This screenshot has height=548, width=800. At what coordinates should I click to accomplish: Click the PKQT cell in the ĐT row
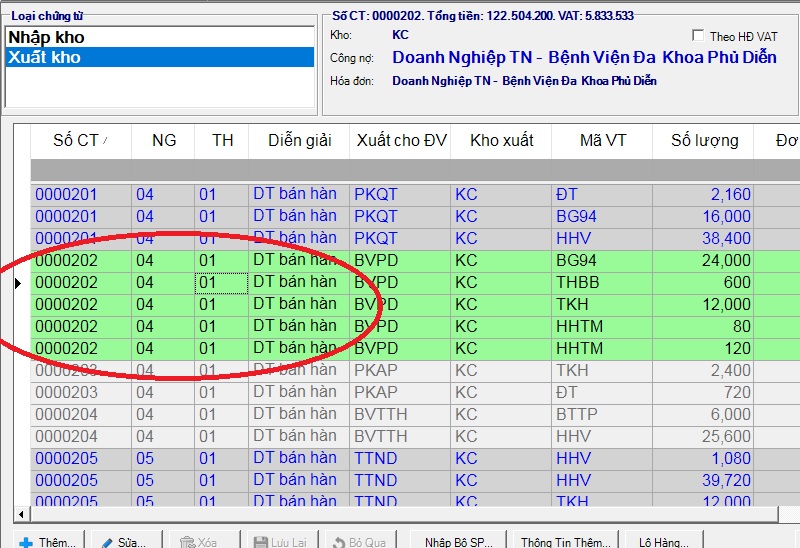[x=401, y=194]
